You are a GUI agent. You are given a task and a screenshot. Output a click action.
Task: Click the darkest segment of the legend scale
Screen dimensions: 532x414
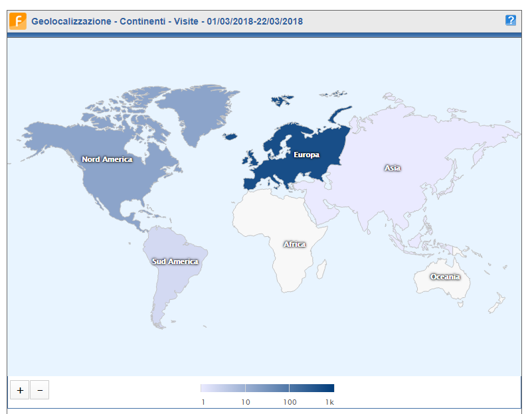311,388
